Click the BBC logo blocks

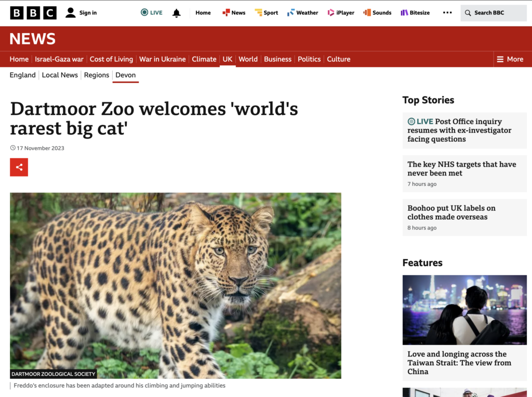tap(33, 13)
